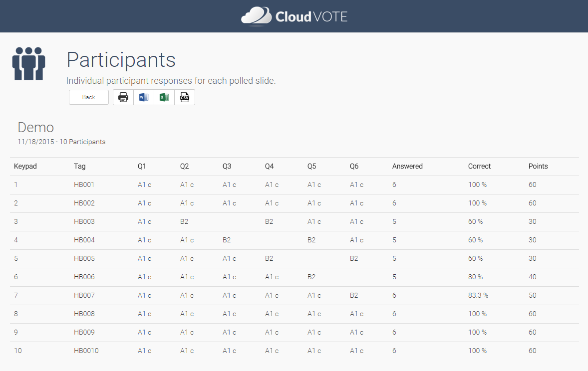Click the Keypad column header
Screen dimensions: 588x371
pos(25,166)
